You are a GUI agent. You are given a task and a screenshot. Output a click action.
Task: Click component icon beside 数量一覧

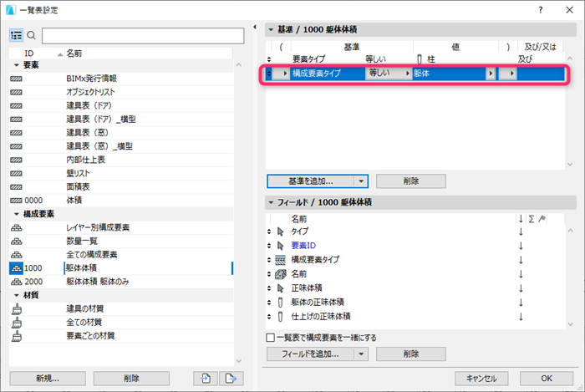pos(17,242)
